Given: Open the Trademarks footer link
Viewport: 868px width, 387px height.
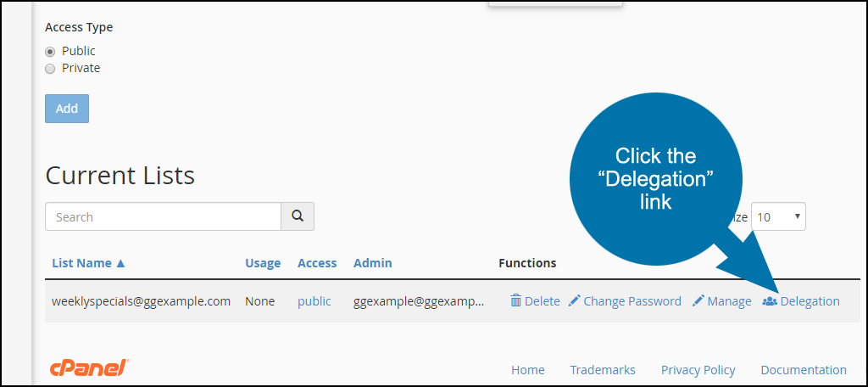Looking at the screenshot, I should click(603, 370).
